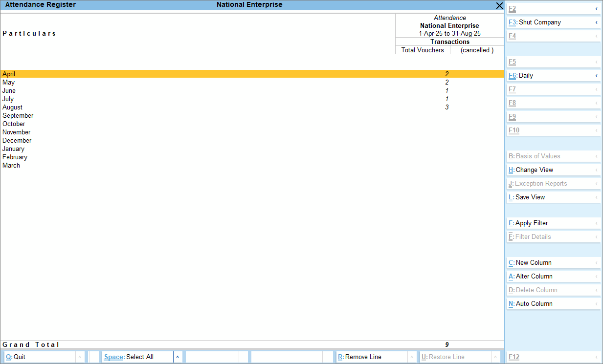Open Alter Column option

[x=549, y=277]
